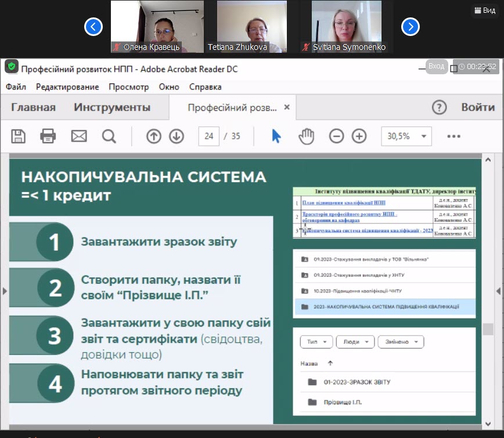Viewport: 504px width, 438px height.
Task: Select highlighted row 2023-НАКОПИЧУВАЛЬНА СИСТЕМА ПІДВИЩЕННЯ КВАЛІФІКАЦІЇ
Action: click(384, 307)
